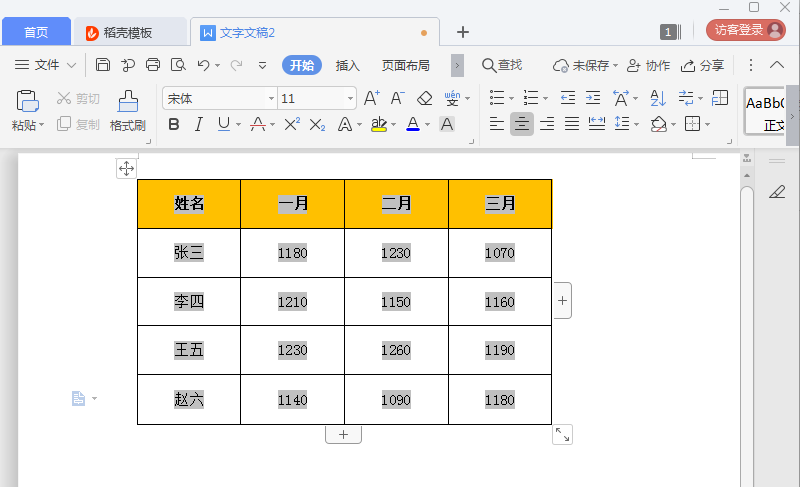Click the 分享 share button
This screenshot has width=800, height=487.
pos(702,65)
